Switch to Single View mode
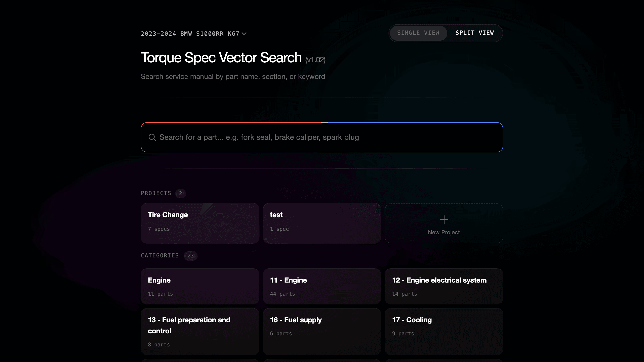Viewport: 644px width, 362px height. [x=418, y=33]
